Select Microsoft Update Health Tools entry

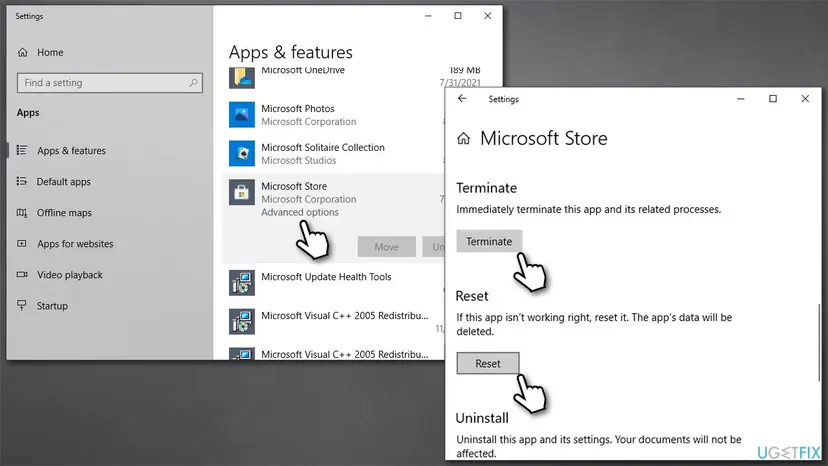tap(326, 277)
